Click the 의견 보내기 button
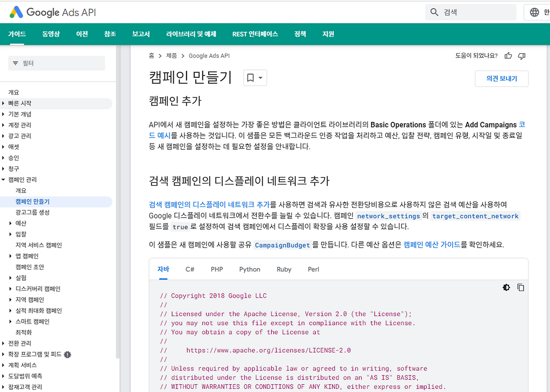 pyautogui.click(x=501, y=79)
